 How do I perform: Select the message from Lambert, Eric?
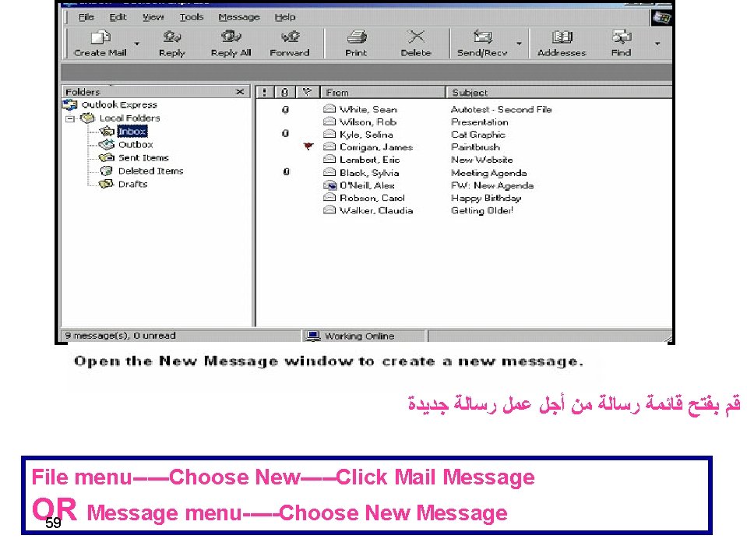369,160
